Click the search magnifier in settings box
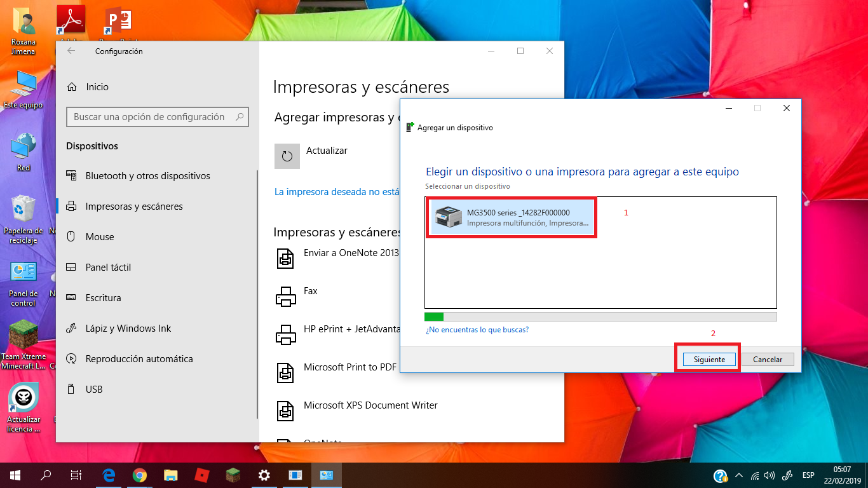The image size is (868, 488). click(240, 117)
